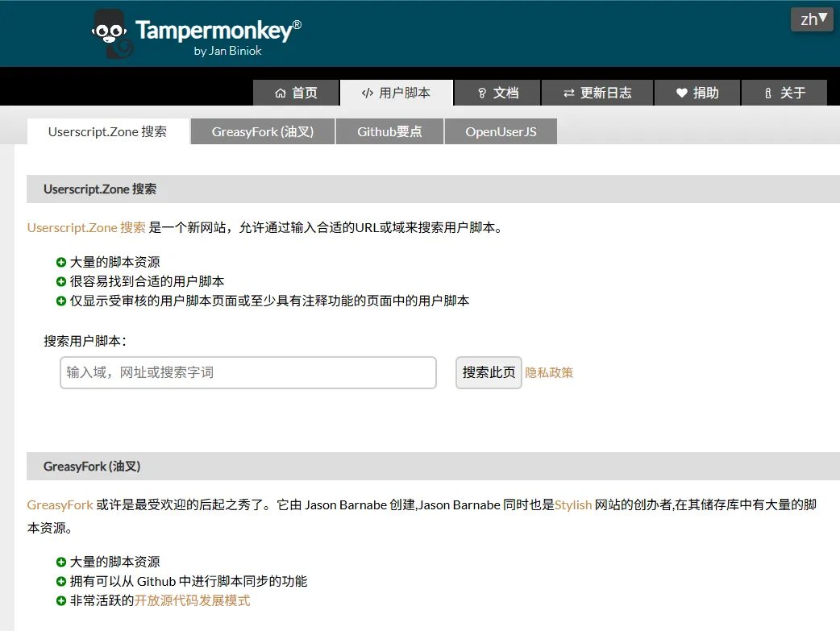
Task: Click the house icon on 首页 tab
Action: (x=281, y=93)
